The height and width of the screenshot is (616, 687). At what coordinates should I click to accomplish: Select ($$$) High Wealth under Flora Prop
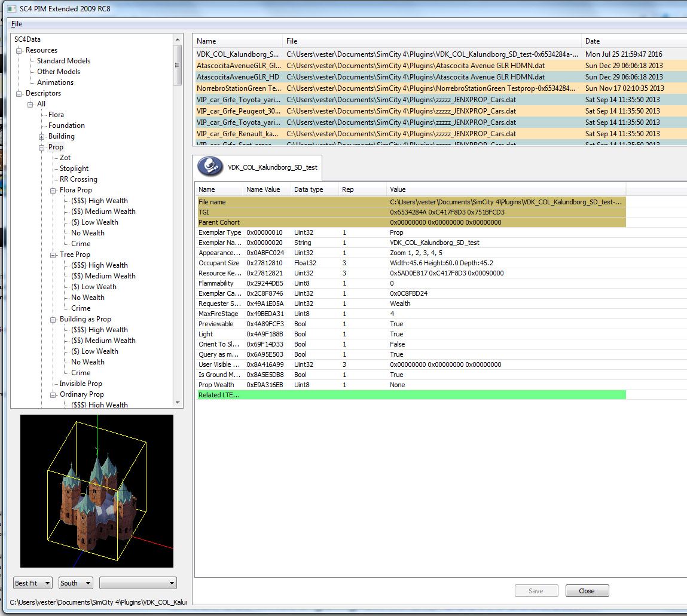pos(99,201)
